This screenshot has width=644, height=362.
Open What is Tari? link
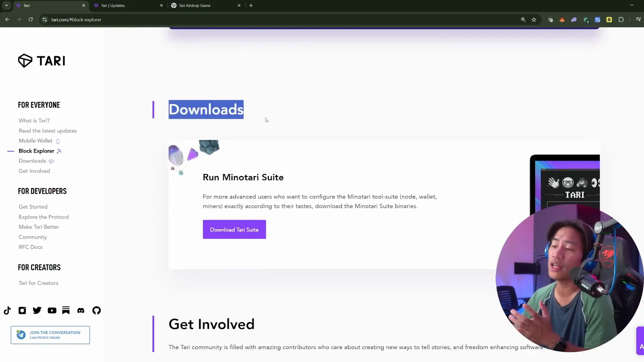34,121
